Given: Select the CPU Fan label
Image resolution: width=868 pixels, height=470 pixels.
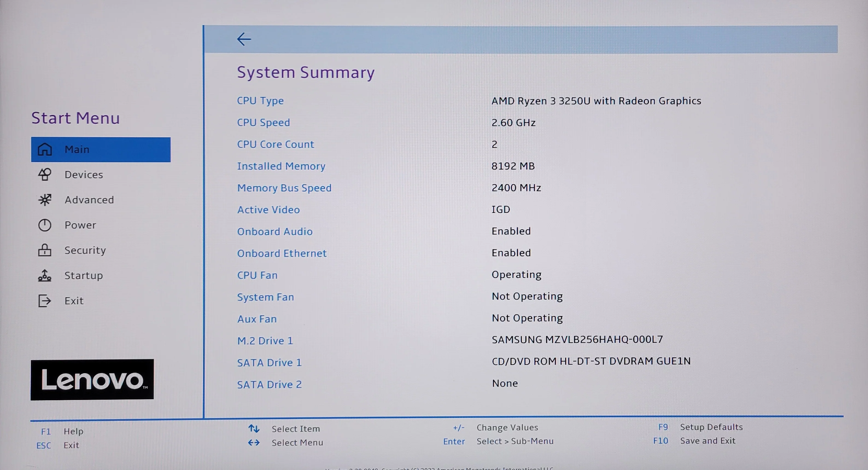Looking at the screenshot, I should 258,275.
